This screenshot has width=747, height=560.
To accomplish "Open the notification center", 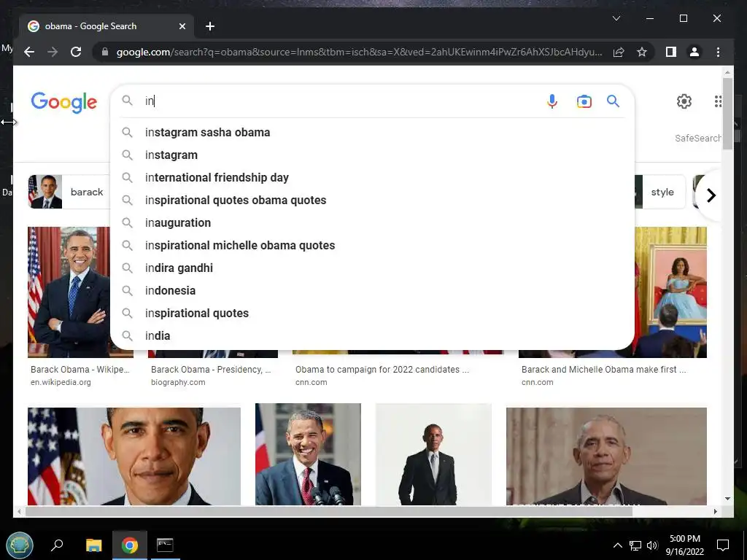I will click(x=723, y=545).
